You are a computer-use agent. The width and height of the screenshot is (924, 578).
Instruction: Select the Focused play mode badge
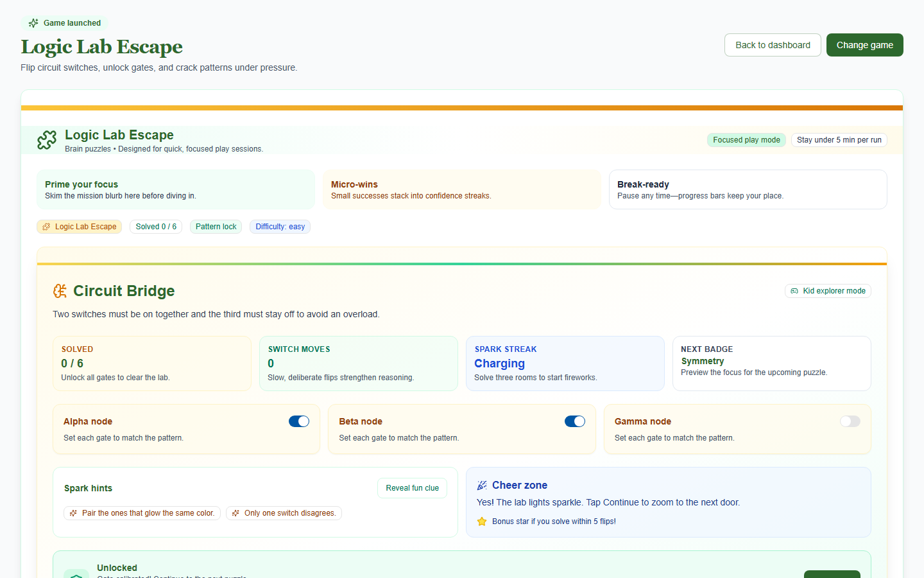coord(746,140)
